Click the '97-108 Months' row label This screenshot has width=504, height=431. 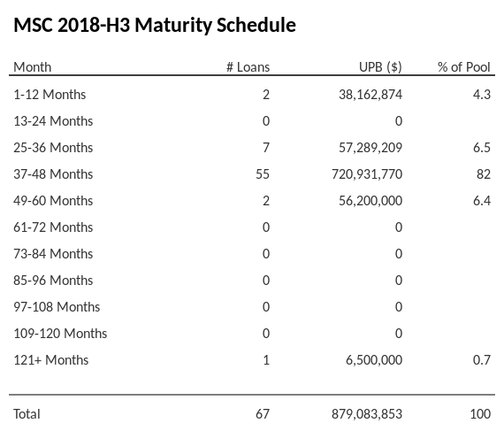pos(57,307)
